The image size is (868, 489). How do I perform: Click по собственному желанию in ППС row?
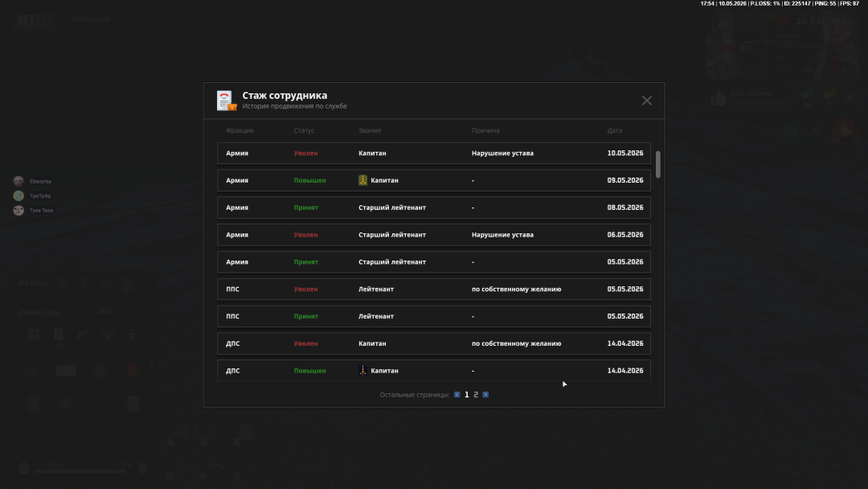[x=517, y=289]
